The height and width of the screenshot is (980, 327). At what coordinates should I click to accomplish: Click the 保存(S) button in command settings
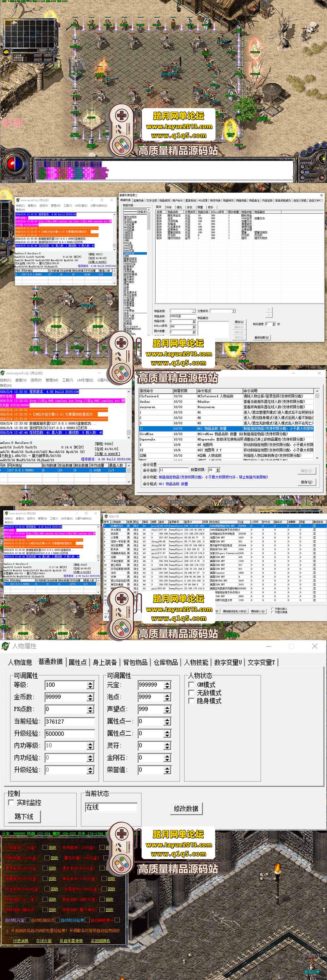306,482
